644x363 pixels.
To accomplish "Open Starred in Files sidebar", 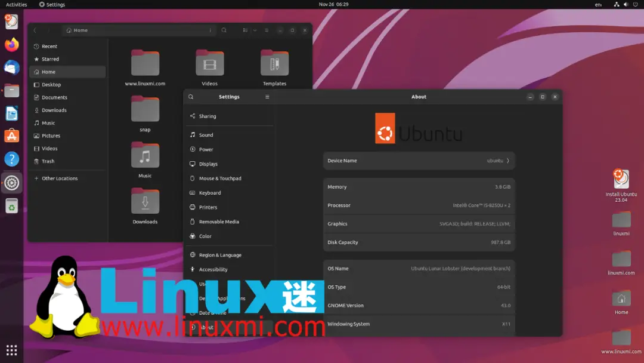I will pyautogui.click(x=68, y=59).
